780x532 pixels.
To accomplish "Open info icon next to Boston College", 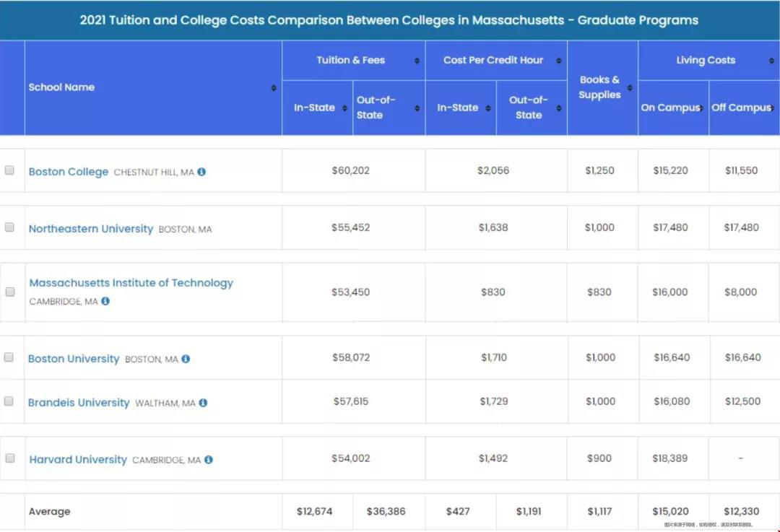I will click(x=201, y=172).
